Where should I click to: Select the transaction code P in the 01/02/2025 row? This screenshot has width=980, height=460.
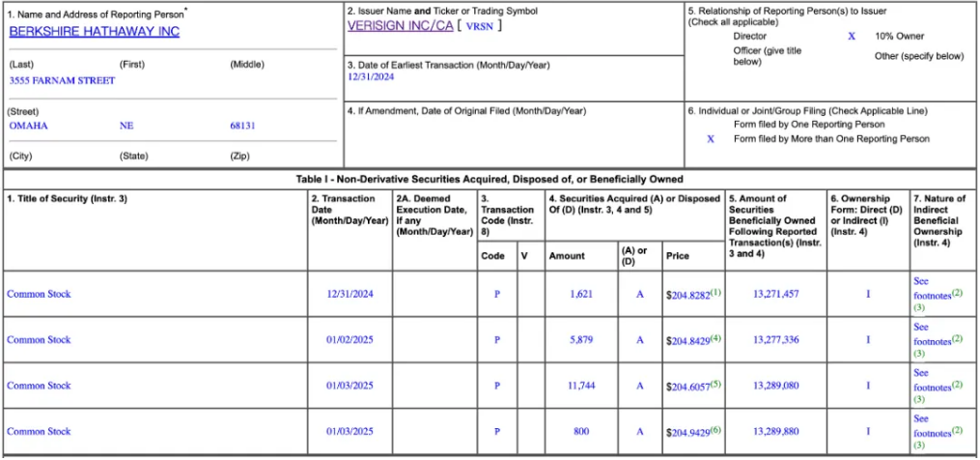pyautogui.click(x=497, y=340)
